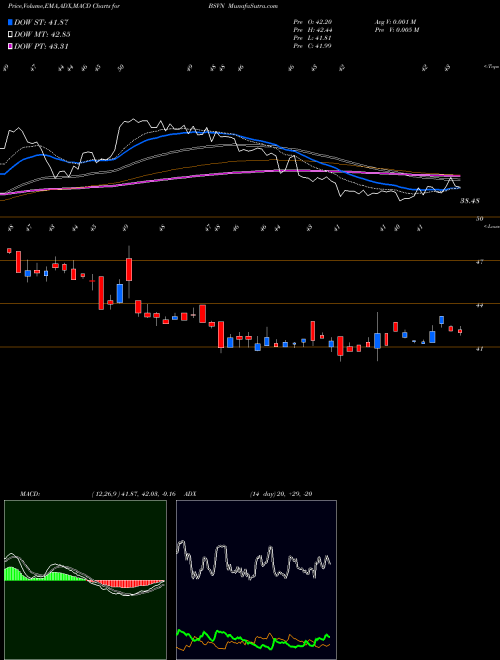Screen dimensions: 500x660
Task: Click the blue DOW ST legend swatch
Action: point(11,22)
